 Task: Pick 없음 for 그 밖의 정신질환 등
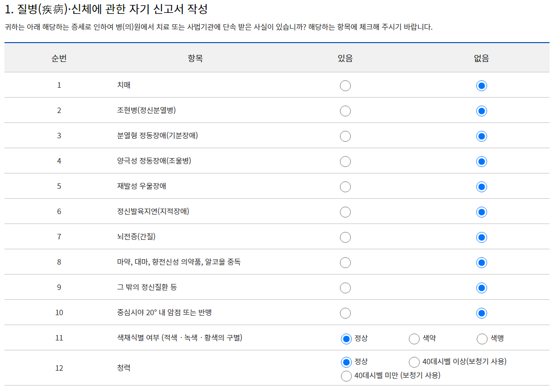(x=481, y=288)
